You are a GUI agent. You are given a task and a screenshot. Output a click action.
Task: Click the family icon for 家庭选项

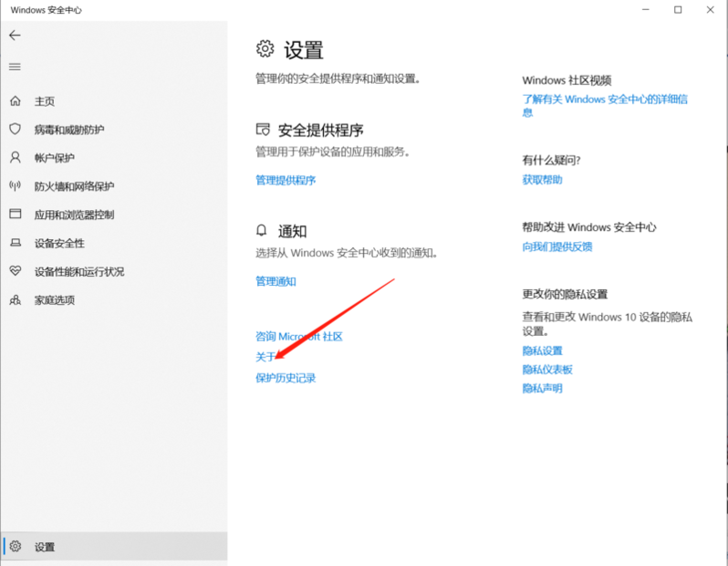[x=16, y=299]
